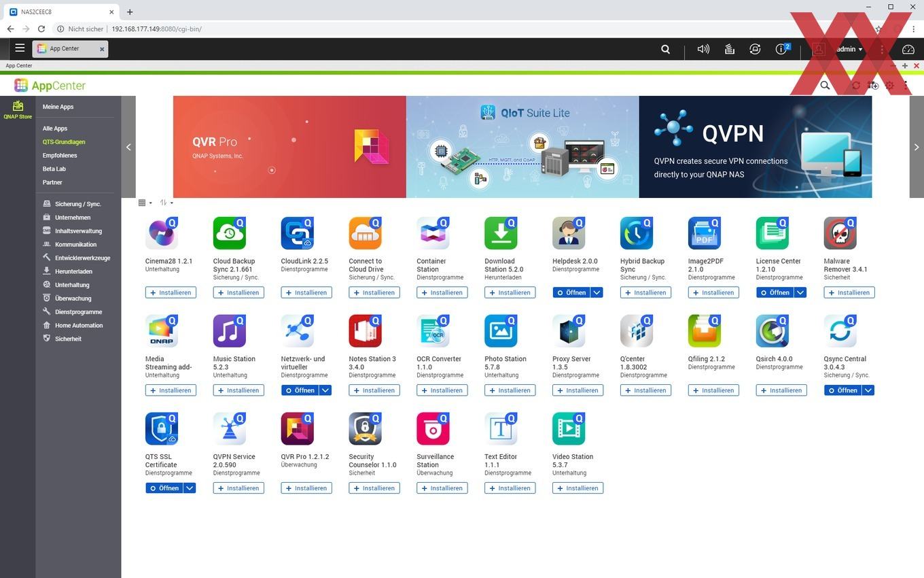Open the QVPN banner

pyautogui.click(x=756, y=147)
